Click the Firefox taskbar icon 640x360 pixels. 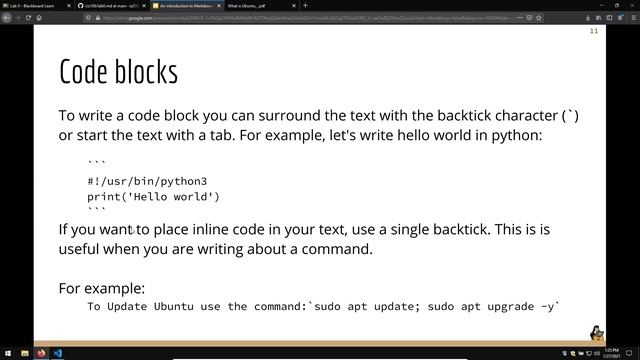point(41,353)
